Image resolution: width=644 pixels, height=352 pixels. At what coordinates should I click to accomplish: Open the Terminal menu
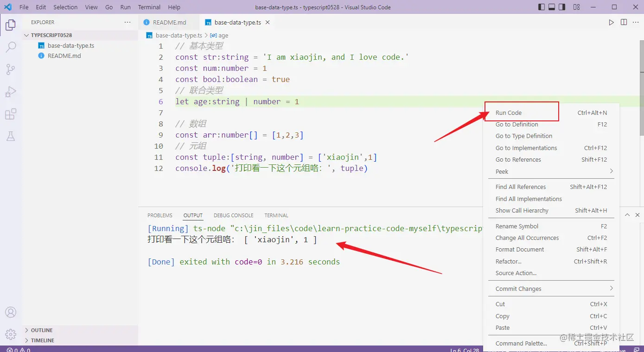[x=149, y=7]
